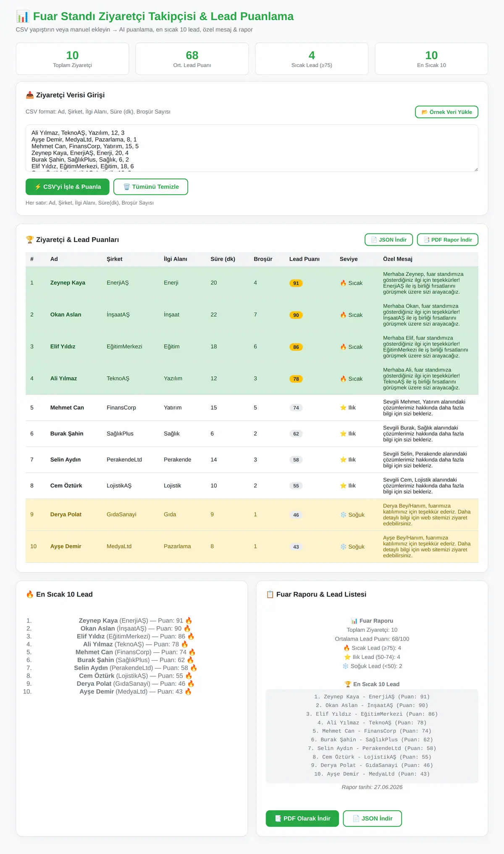Click the message starting with Merhaba Ali
This screenshot has height=854, width=504.
click(x=422, y=379)
